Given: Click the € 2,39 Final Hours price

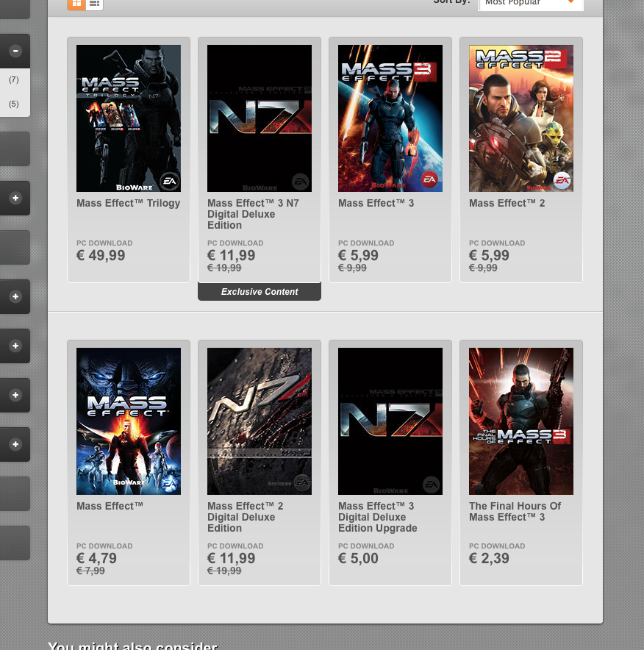Looking at the screenshot, I should (489, 558).
